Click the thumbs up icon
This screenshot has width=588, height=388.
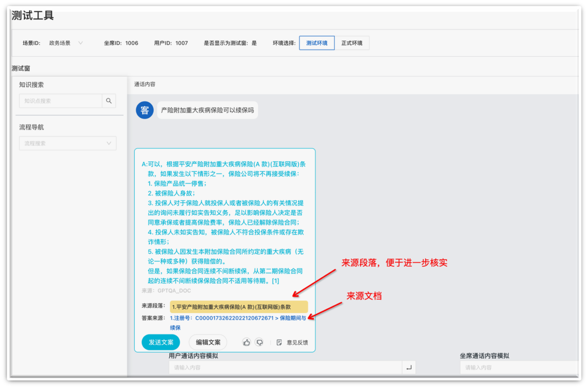[246, 342]
